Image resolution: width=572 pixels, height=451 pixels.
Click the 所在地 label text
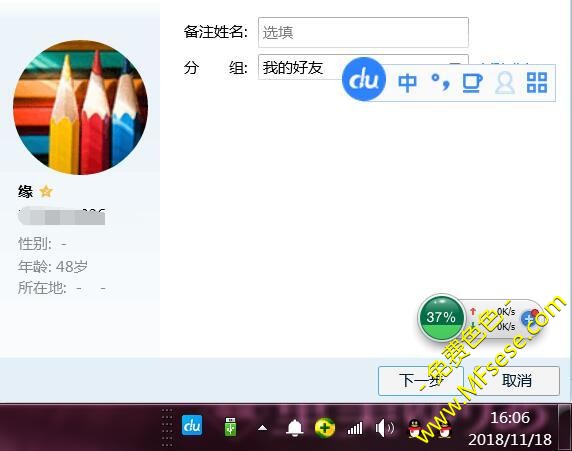(x=42, y=288)
